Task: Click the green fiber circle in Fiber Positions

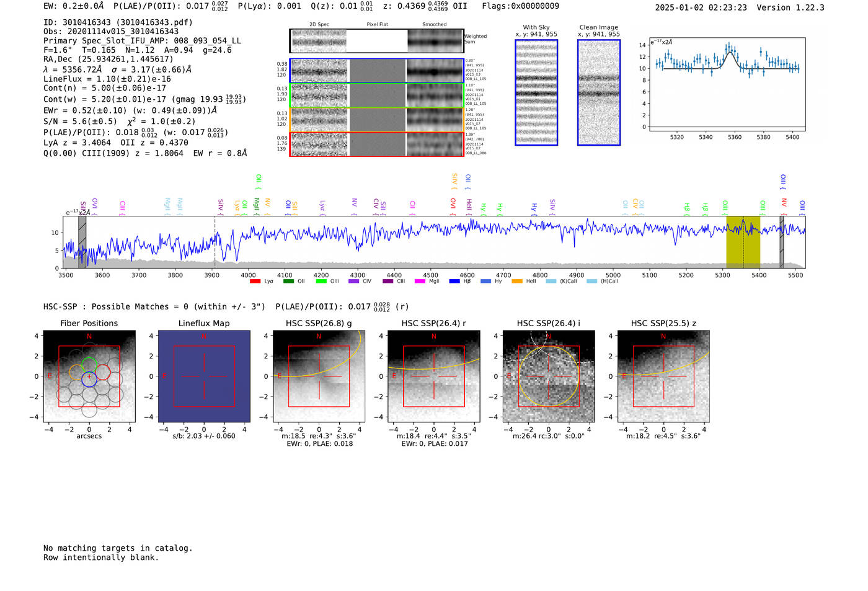Action: point(89,365)
